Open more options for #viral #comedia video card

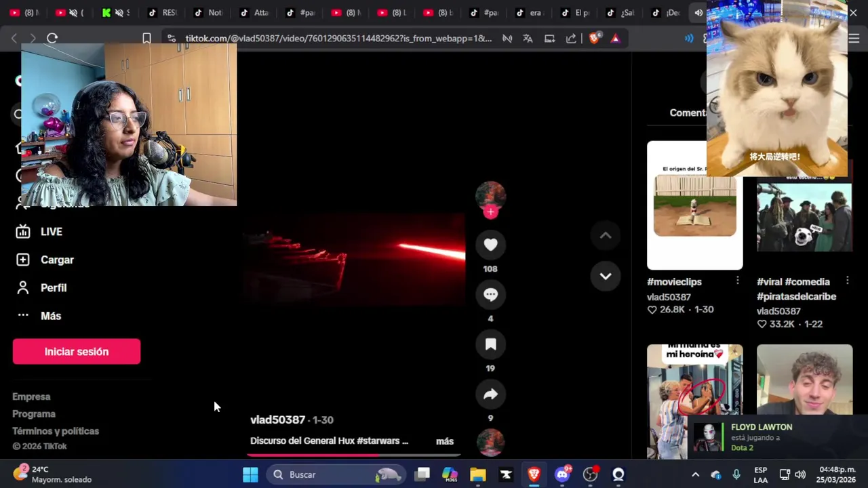pyautogui.click(x=848, y=281)
